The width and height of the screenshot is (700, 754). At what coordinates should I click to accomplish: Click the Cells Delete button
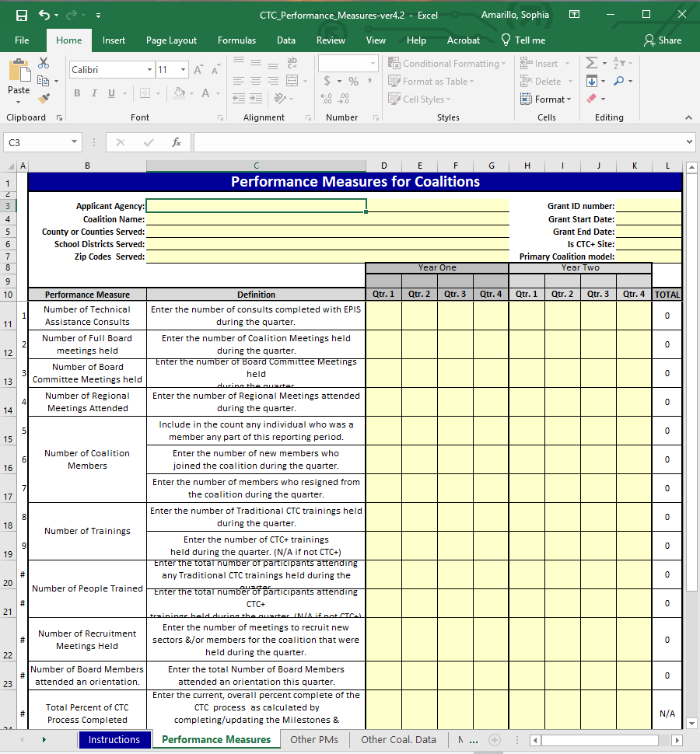[547, 82]
